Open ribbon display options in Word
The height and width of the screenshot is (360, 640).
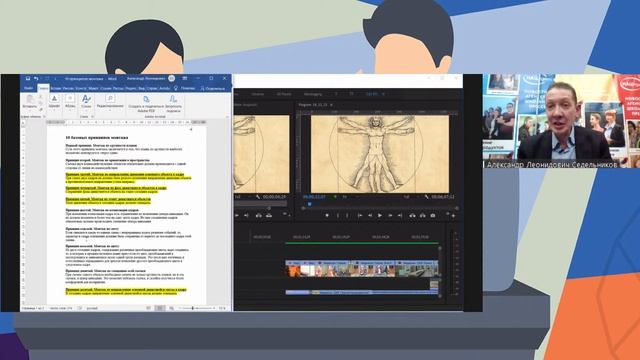pyautogui.click(x=185, y=78)
